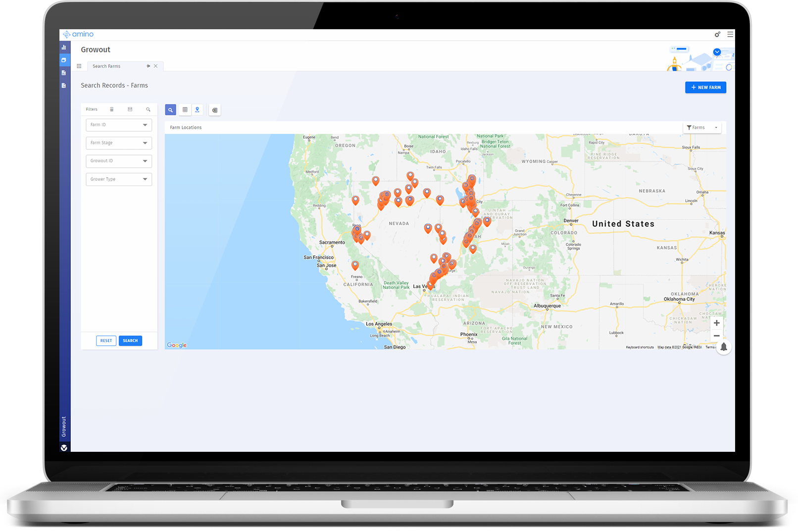
Task: Switch to the Search Farms tab
Action: pyautogui.click(x=106, y=66)
